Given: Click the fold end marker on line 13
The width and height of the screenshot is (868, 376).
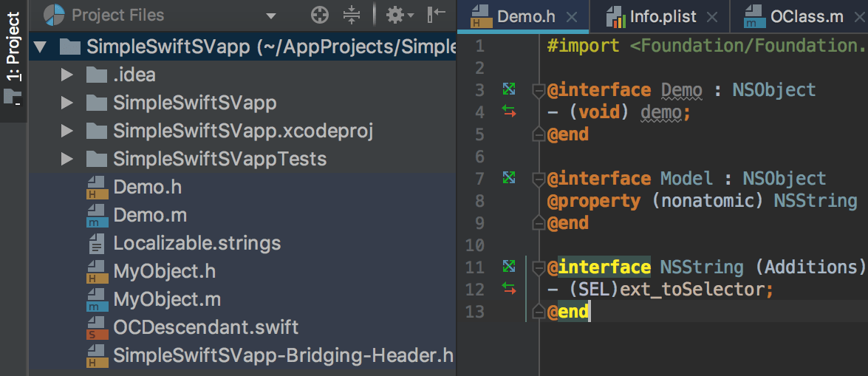Looking at the screenshot, I should [538, 312].
